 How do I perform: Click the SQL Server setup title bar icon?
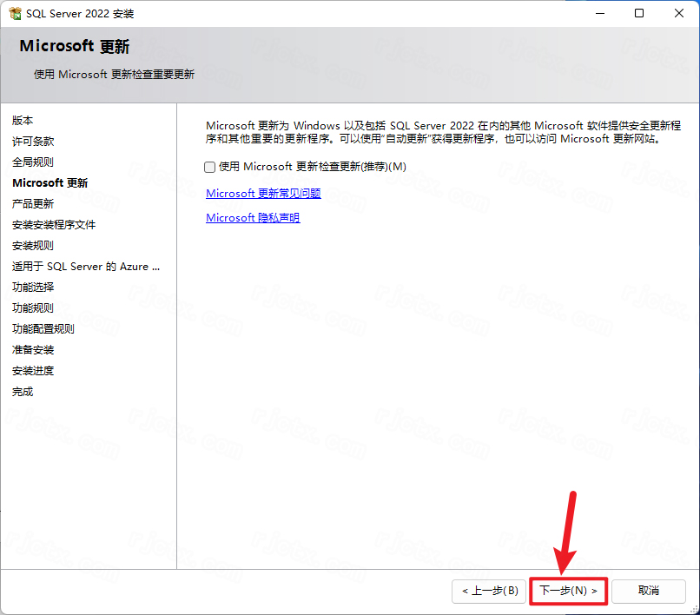15,14
